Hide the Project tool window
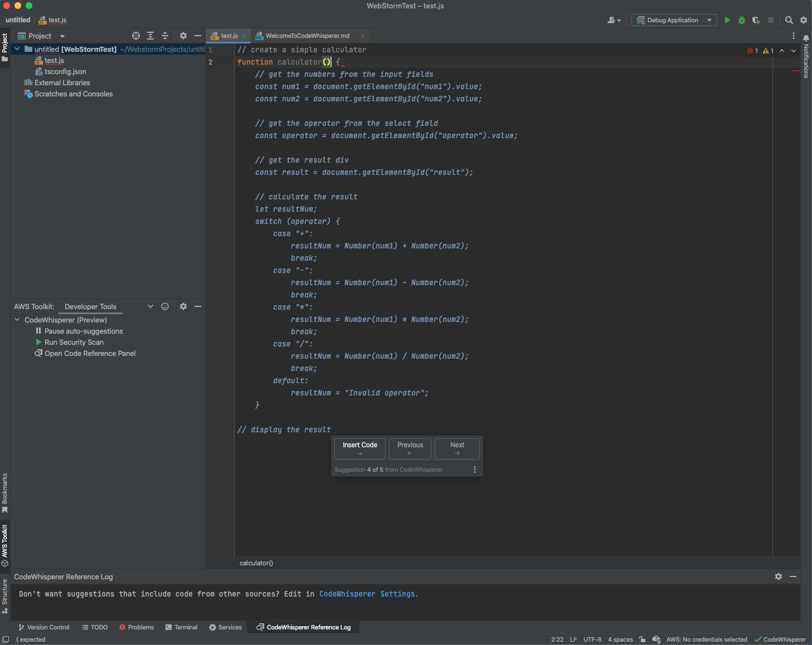This screenshot has width=812, height=645. click(x=198, y=36)
